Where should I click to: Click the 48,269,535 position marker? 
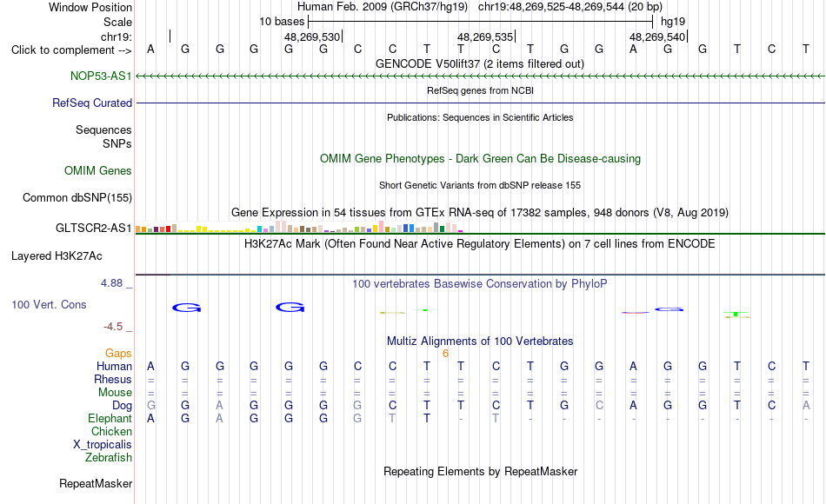click(x=484, y=36)
